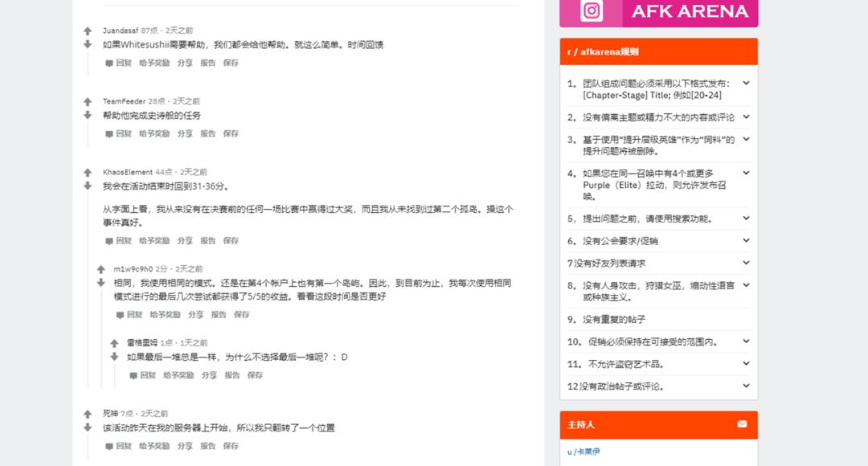Image resolution: width=868 pixels, height=466 pixels.
Task: Expand rule 7 没有好友列表请求
Action: tap(746, 263)
